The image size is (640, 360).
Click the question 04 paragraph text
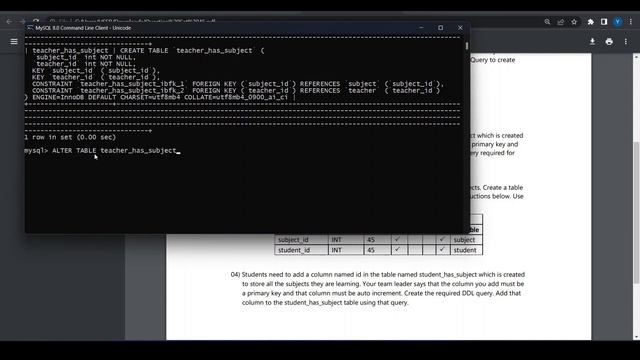[378, 289]
